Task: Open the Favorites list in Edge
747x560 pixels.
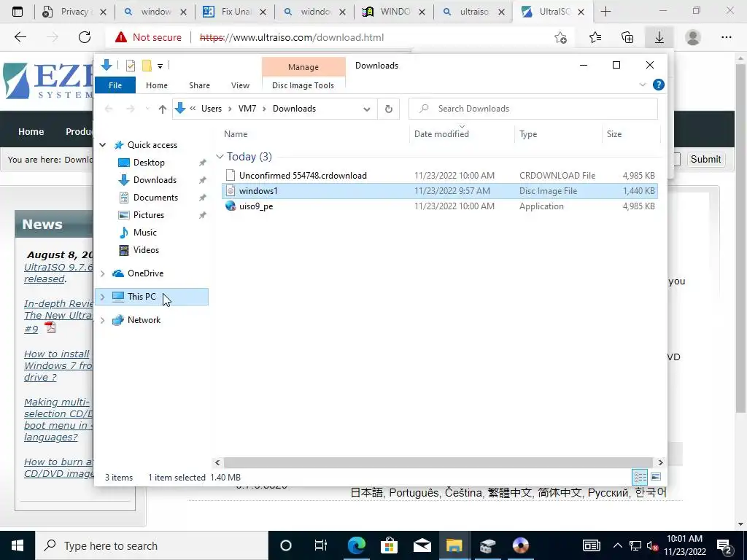Action: tap(595, 37)
